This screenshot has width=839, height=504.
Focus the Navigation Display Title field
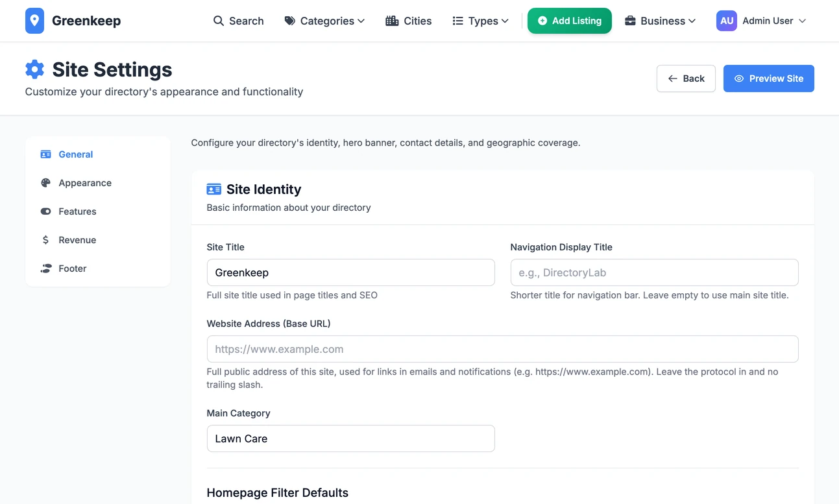655,272
